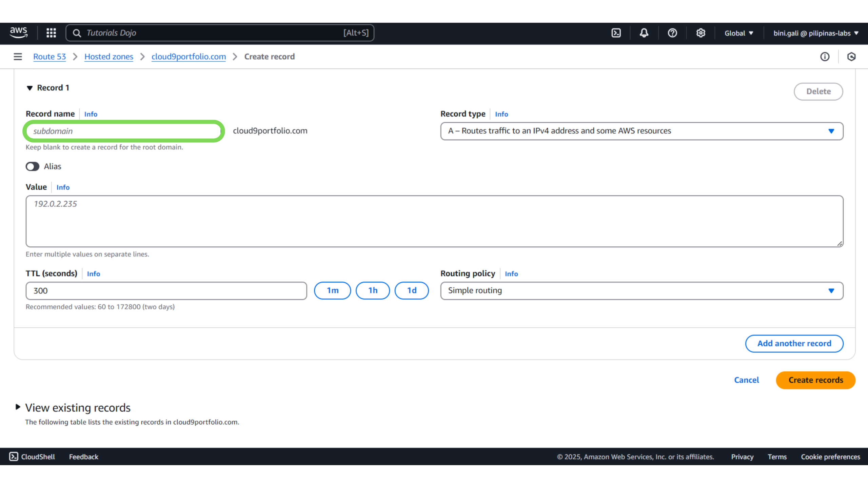Toggle the hamburger side navigation menu
868x488 pixels.
(18, 57)
